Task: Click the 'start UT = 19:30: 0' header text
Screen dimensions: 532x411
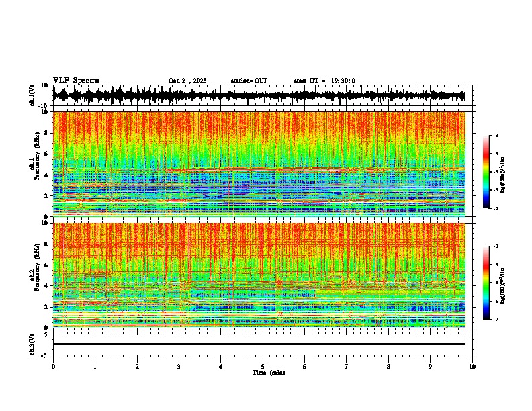Action: coord(324,81)
